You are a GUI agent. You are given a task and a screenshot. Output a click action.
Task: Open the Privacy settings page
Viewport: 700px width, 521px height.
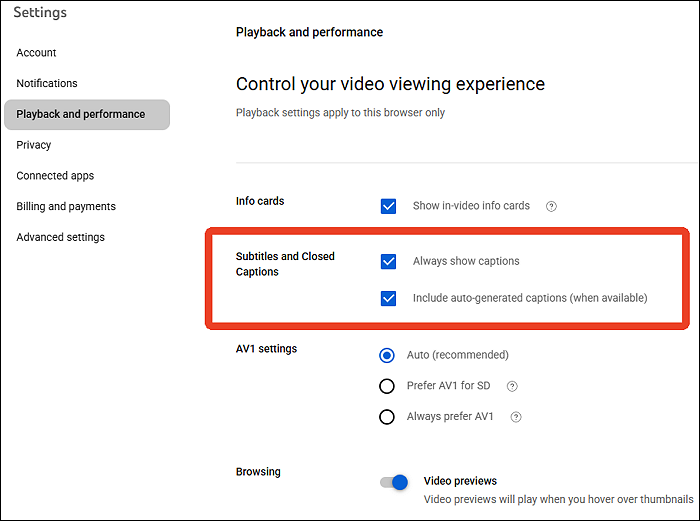coord(34,145)
